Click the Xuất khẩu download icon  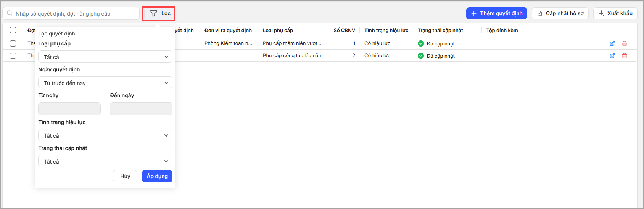[x=601, y=13]
